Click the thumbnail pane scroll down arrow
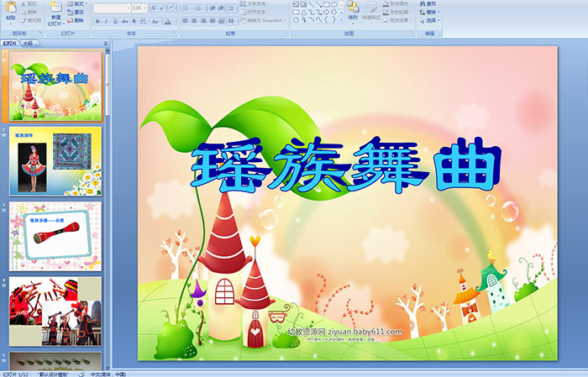 pyautogui.click(x=108, y=367)
